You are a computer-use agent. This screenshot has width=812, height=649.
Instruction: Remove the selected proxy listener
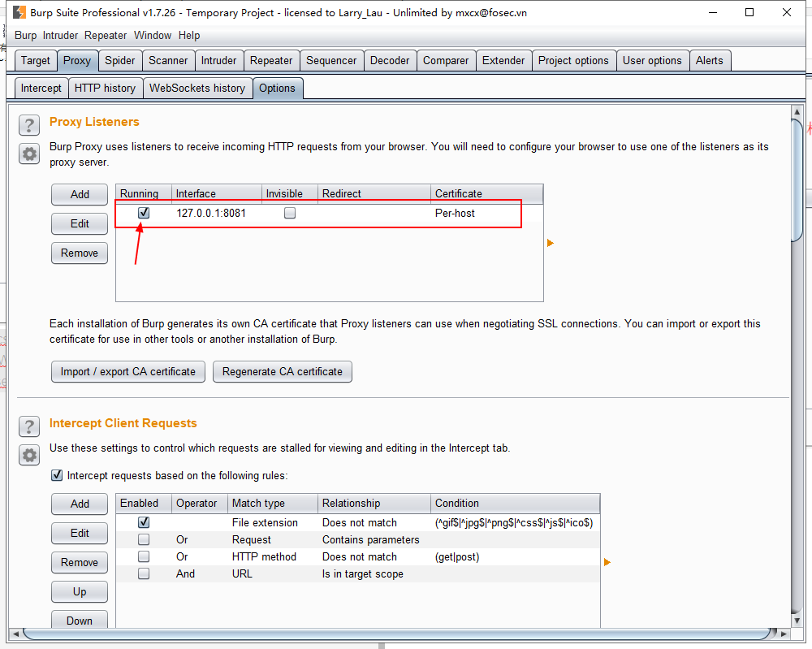pos(80,253)
